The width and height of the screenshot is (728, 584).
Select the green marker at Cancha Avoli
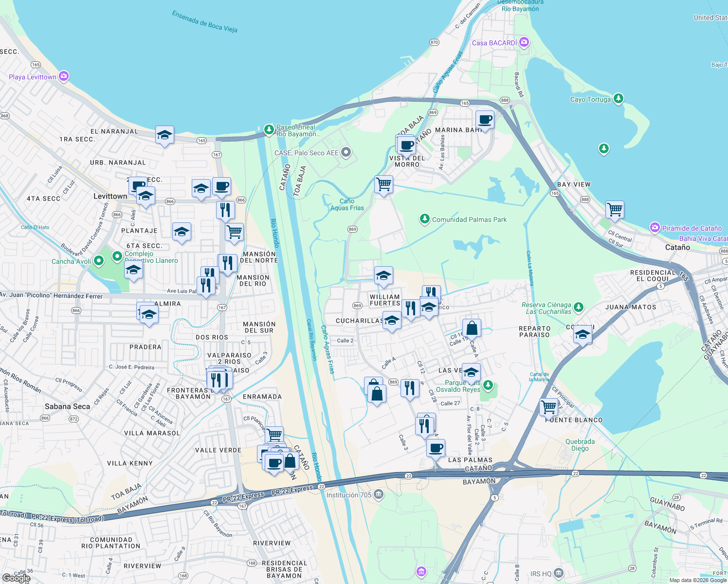pos(98,261)
